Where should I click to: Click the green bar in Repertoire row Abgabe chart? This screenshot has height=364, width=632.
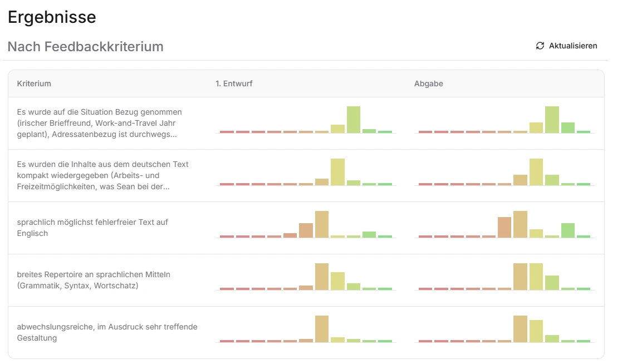click(x=552, y=283)
